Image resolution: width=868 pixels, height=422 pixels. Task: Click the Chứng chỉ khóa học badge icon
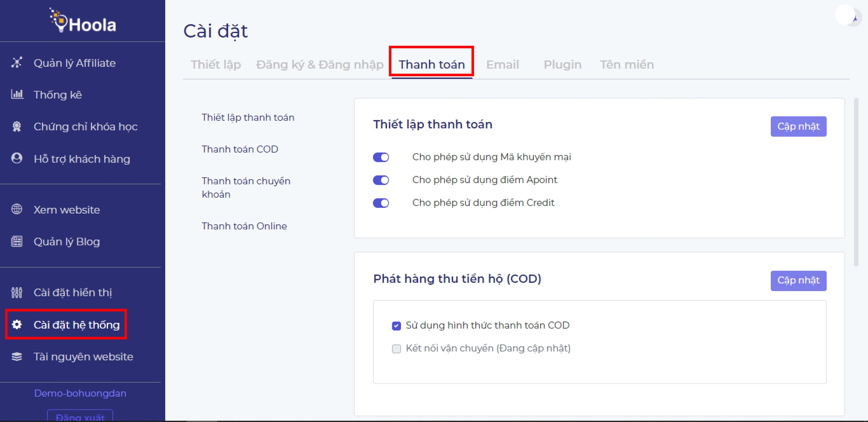pyautogui.click(x=17, y=126)
